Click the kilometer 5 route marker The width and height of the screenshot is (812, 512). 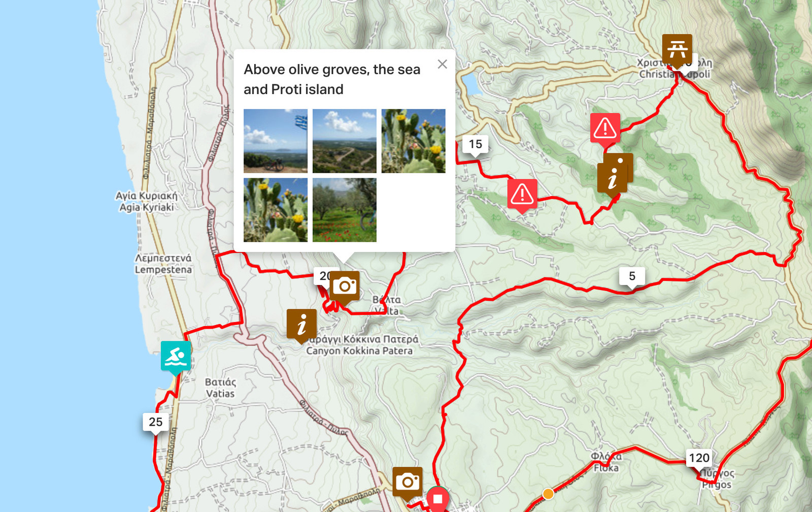[x=632, y=277]
